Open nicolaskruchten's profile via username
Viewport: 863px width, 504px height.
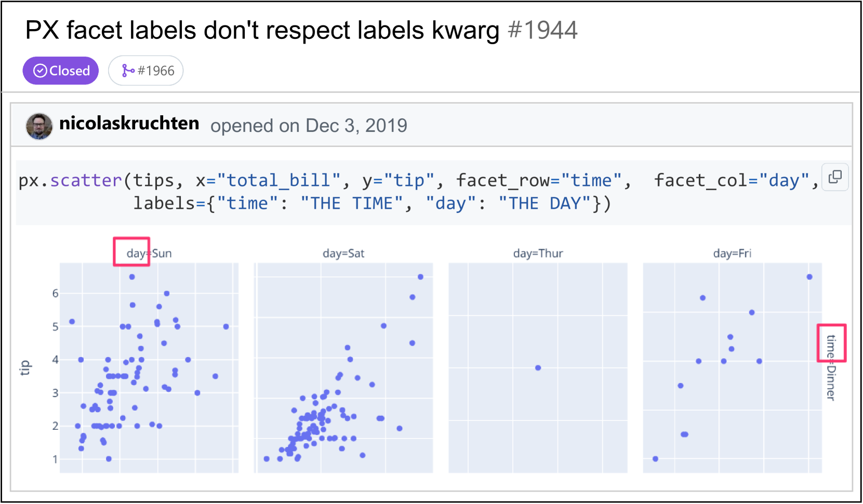(129, 124)
